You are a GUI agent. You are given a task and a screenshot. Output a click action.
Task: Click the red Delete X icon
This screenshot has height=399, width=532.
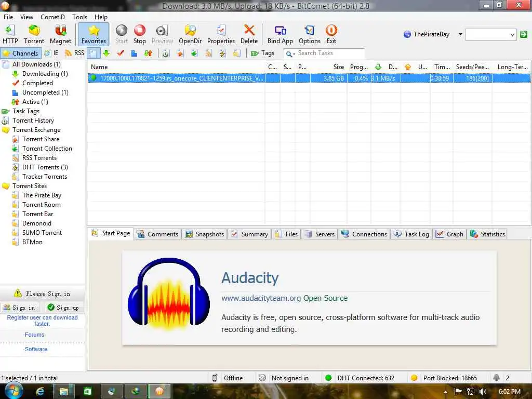pos(249,34)
